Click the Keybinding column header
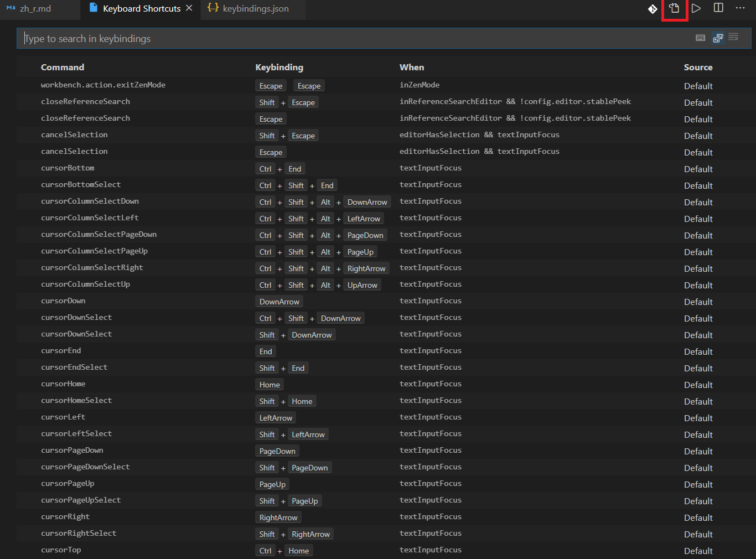The width and height of the screenshot is (756, 559). pos(279,67)
